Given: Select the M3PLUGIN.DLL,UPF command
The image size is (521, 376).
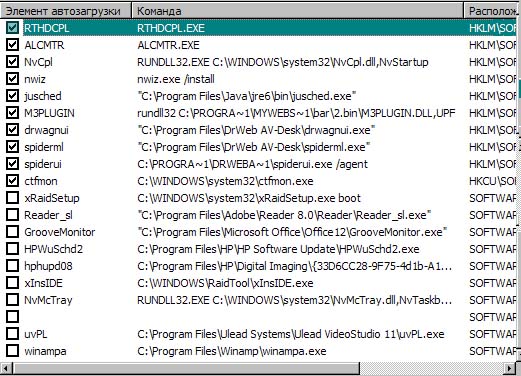Looking at the screenshot, I should [296, 113].
